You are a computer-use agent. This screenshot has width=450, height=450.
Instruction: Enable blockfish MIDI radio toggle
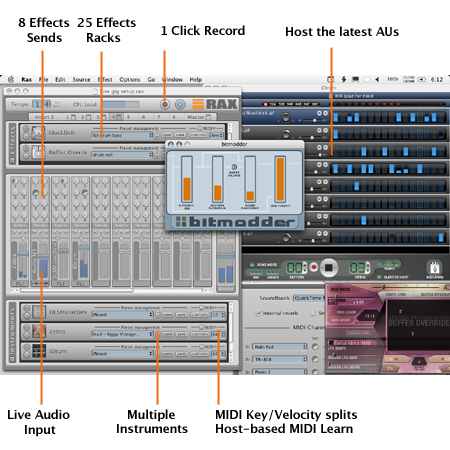(200, 128)
